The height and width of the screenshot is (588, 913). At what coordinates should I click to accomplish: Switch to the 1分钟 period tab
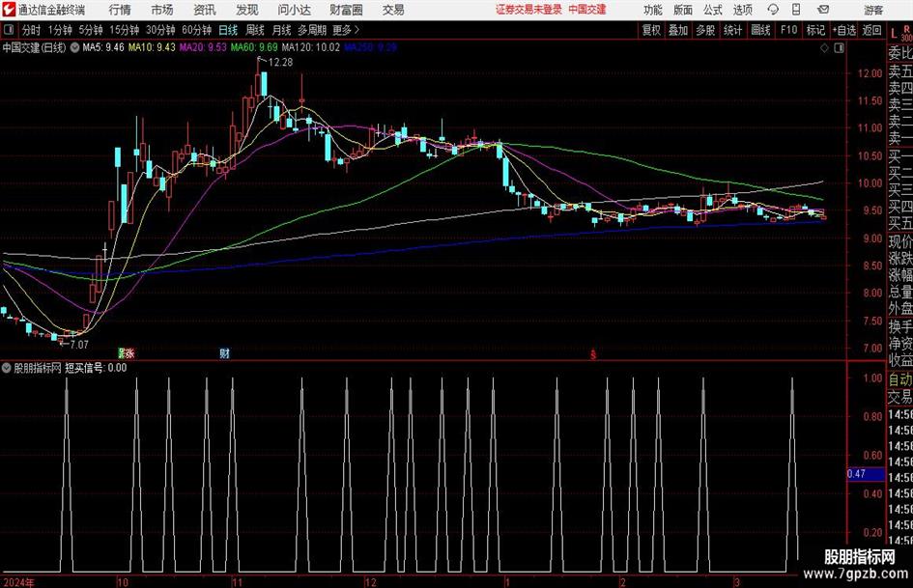coord(60,30)
